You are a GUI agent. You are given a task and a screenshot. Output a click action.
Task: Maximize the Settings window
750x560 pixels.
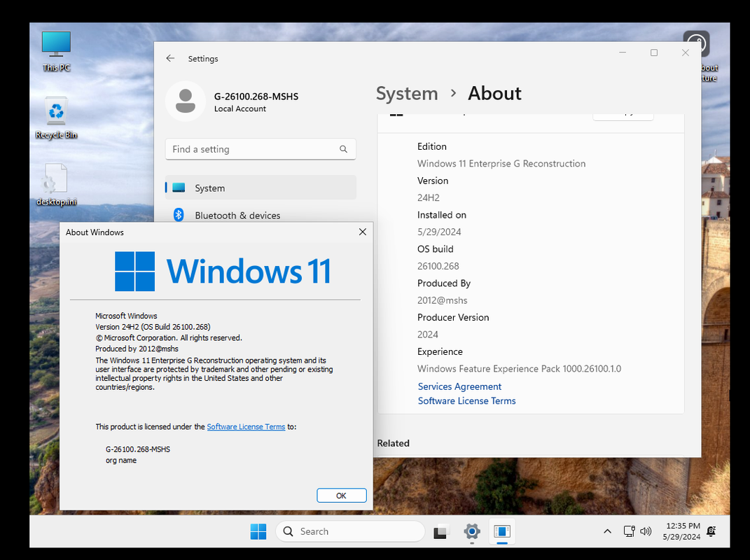(x=654, y=52)
